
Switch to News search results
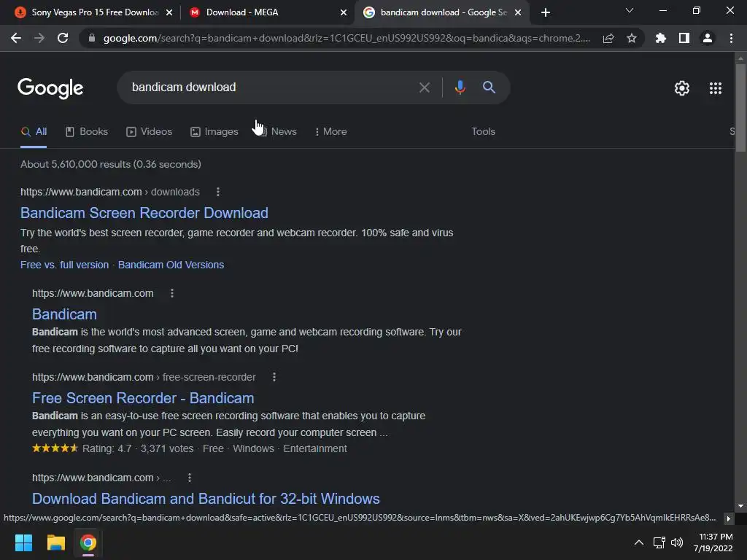[x=278, y=131]
